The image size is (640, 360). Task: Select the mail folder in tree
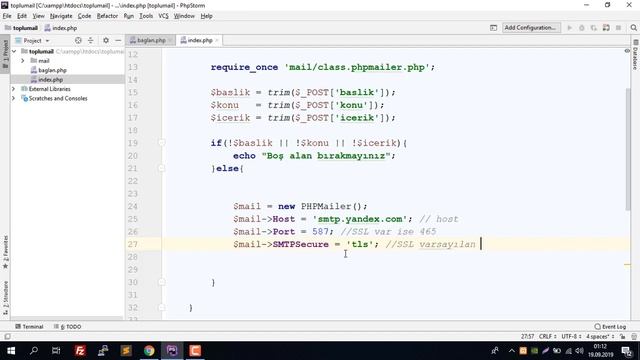[x=44, y=61]
